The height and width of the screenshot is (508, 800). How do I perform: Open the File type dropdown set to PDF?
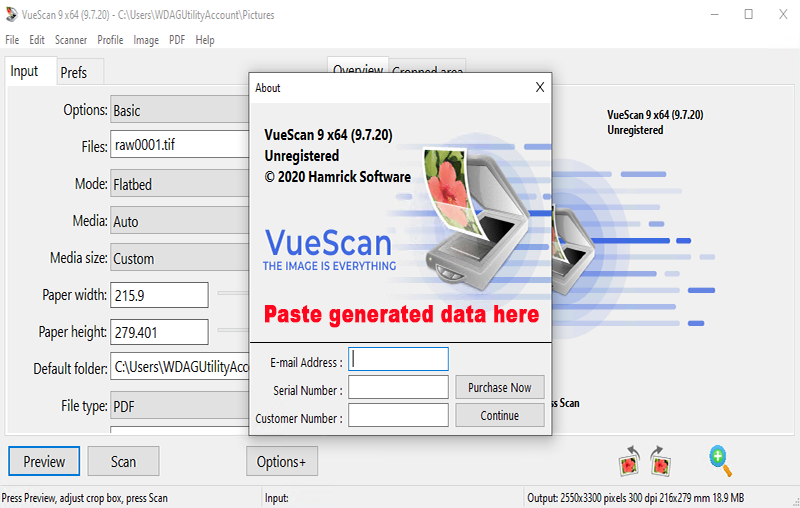coord(180,405)
